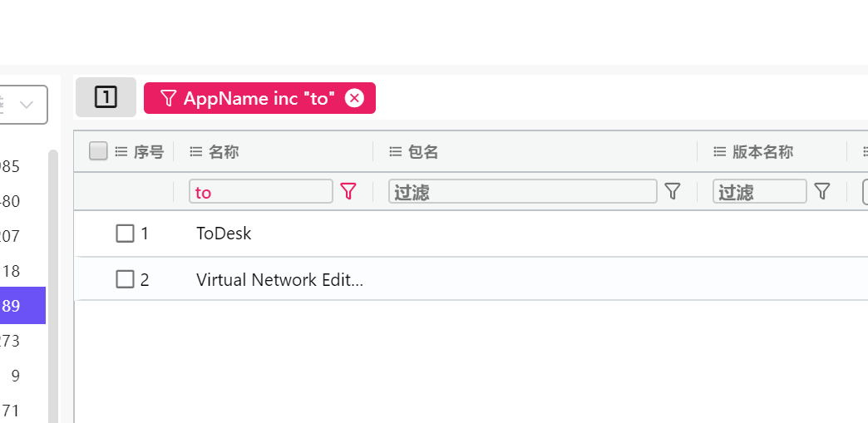
Task: Remove the AppName filter chip via X
Action: pyautogui.click(x=354, y=99)
